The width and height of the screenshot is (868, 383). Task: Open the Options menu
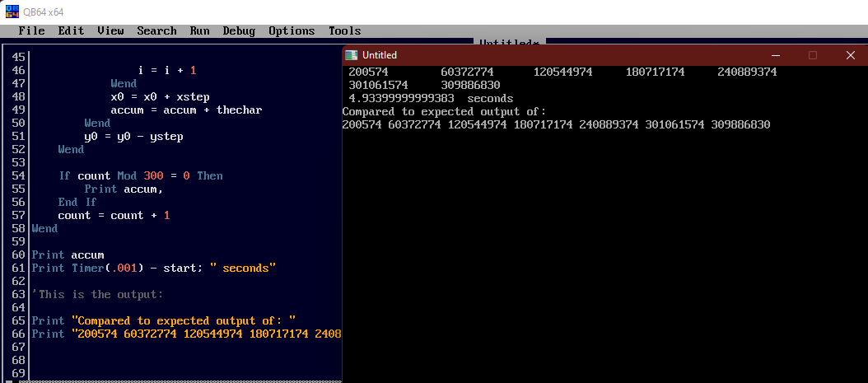(x=292, y=30)
